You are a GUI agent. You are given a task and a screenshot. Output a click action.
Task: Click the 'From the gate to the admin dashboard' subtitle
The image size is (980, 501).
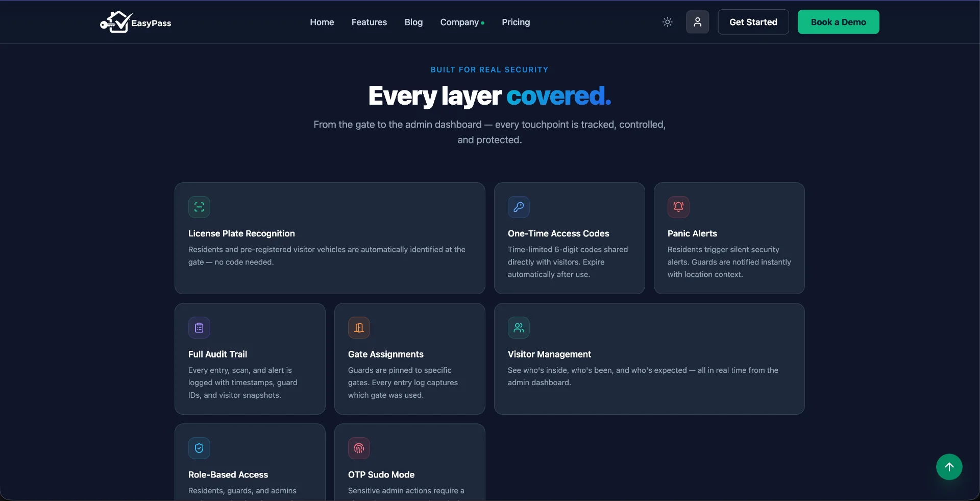[x=489, y=132]
